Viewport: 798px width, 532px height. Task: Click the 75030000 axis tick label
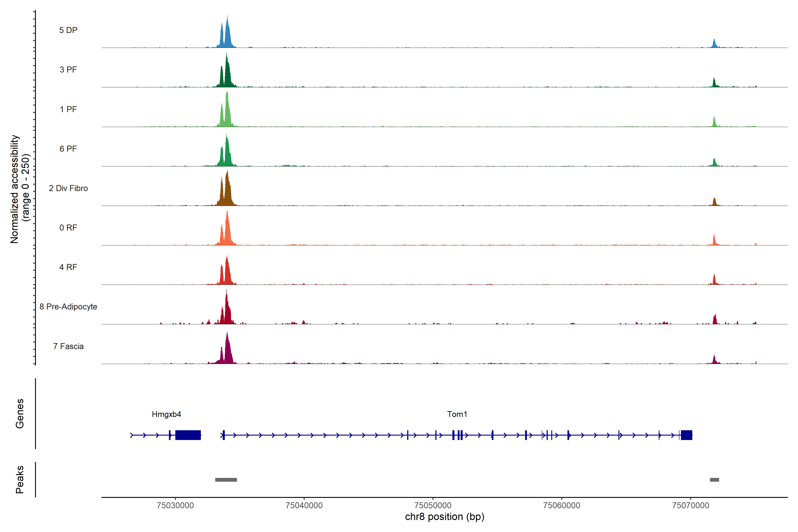175,506
